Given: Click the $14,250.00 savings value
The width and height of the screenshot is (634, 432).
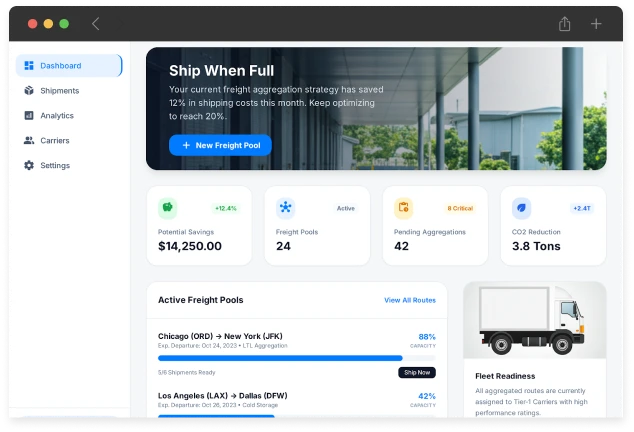Looking at the screenshot, I should pos(190,246).
